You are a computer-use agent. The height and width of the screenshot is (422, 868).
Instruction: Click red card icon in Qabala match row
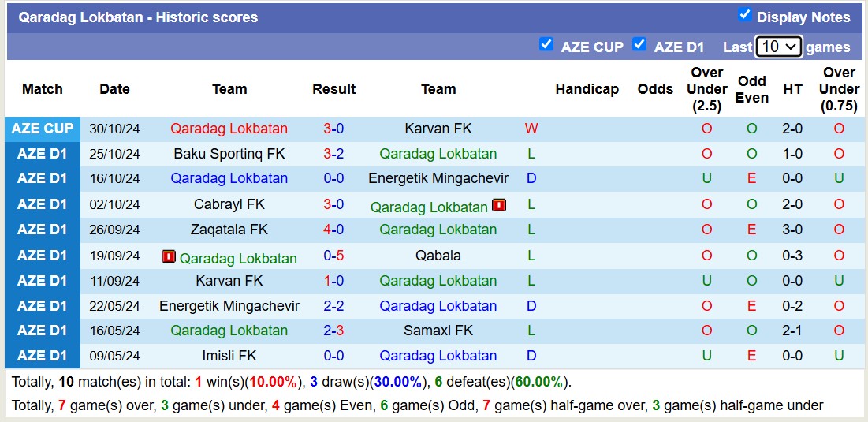click(169, 256)
